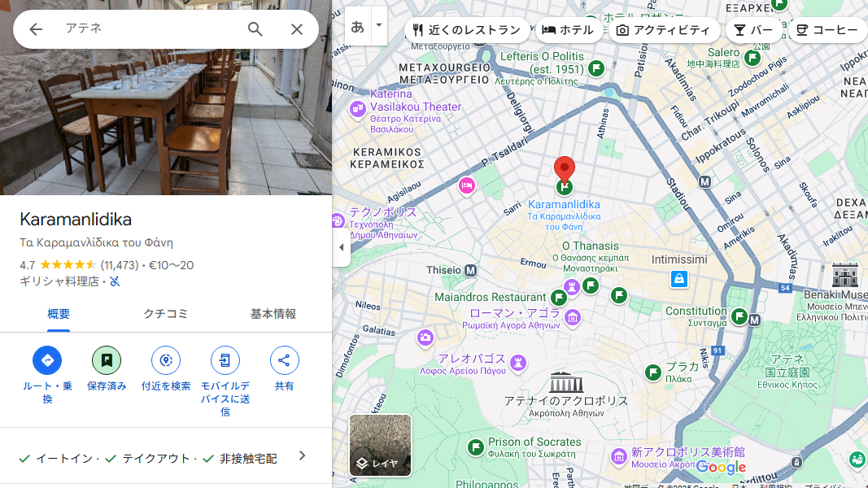The image size is (868, 488).
Task: Click the ルート・乗換 directions icon
Action: [47, 360]
